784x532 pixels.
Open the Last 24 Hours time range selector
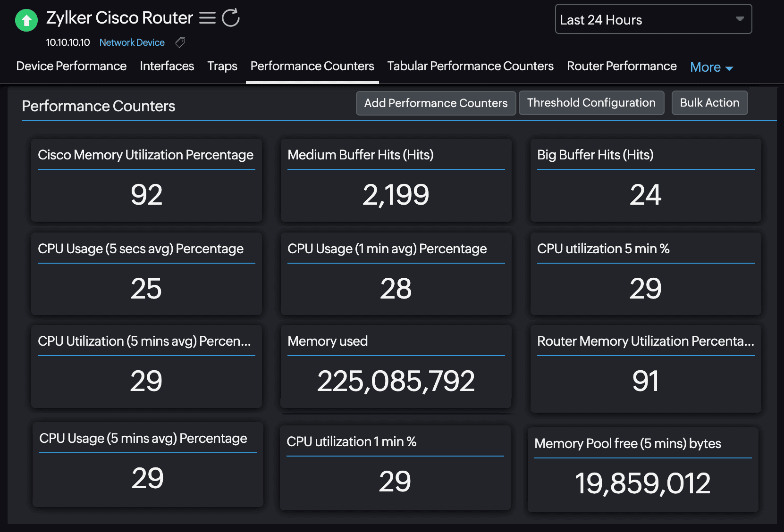[653, 19]
